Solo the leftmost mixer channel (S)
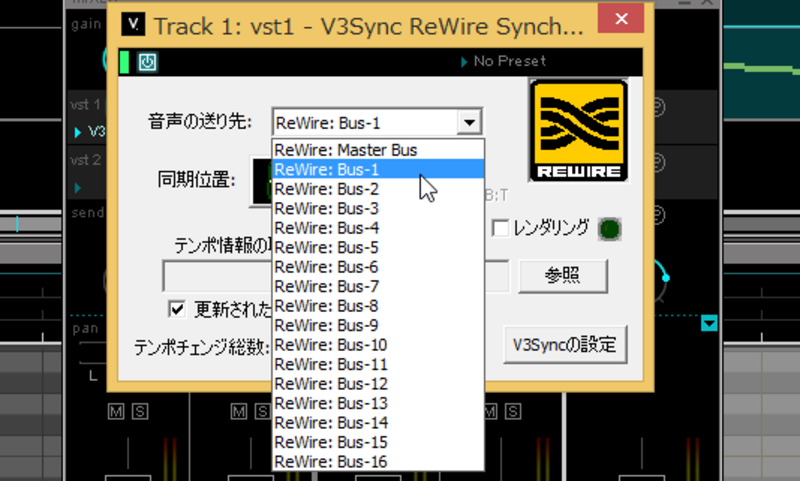The image size is (800, 481). (x=140, y=412)
